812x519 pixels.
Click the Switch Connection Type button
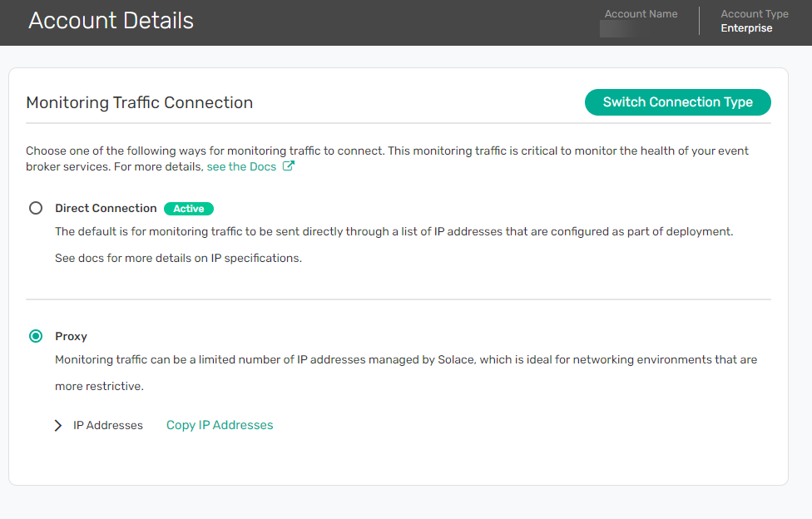(677, 101)
